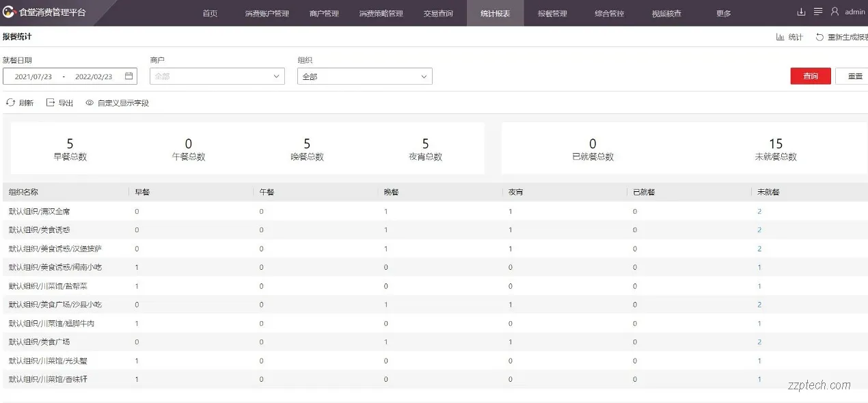Click the blue 2 link for 默认组织/满汉全席
The image size is (868, 403).
click(x=758, y=211)
